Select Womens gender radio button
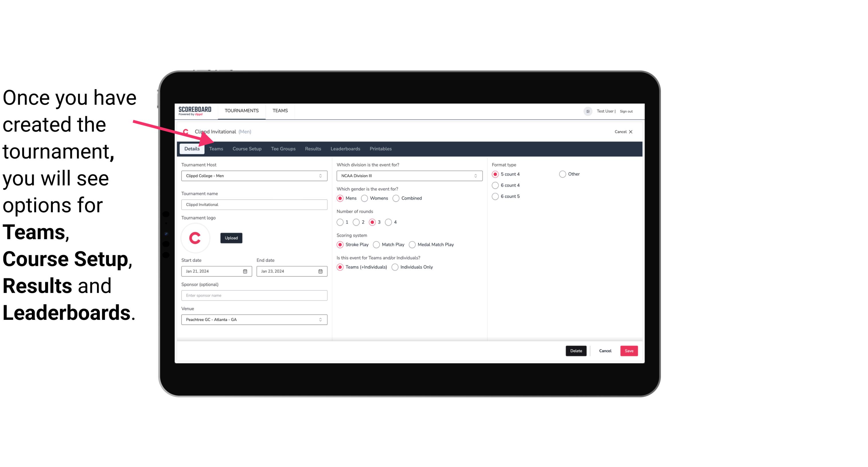The image size is (868, 467). (365, 198)
